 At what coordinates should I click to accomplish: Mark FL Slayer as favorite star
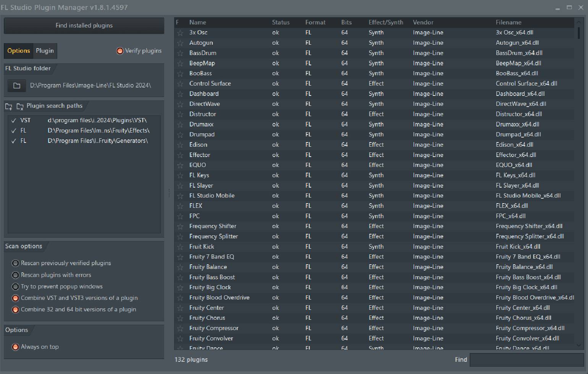click(180, 186)
